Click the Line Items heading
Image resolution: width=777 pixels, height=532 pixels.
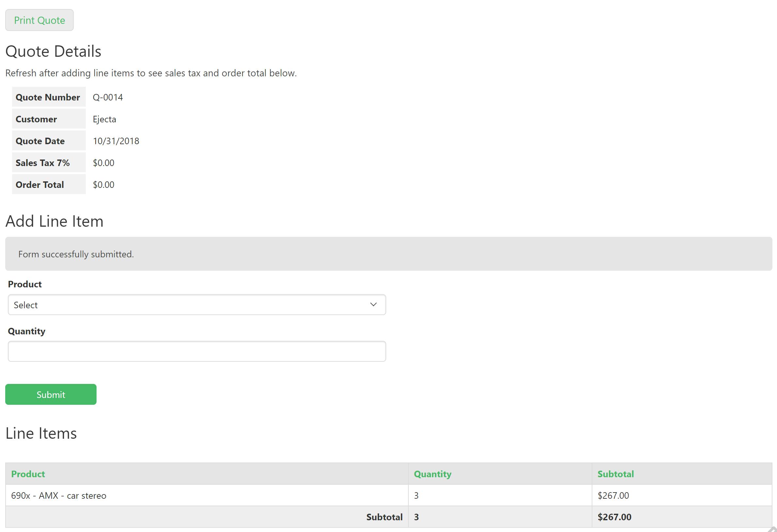click(x=41, y=433)
